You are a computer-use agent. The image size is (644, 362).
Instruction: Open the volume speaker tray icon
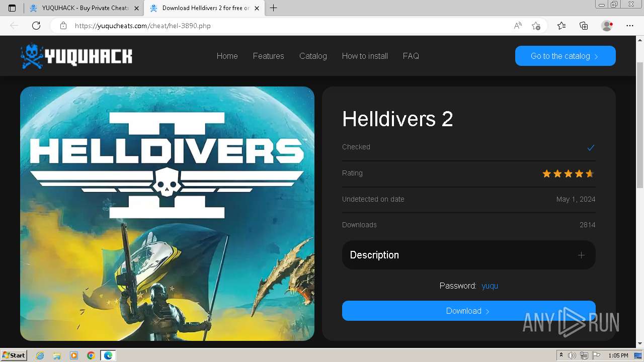572,355
